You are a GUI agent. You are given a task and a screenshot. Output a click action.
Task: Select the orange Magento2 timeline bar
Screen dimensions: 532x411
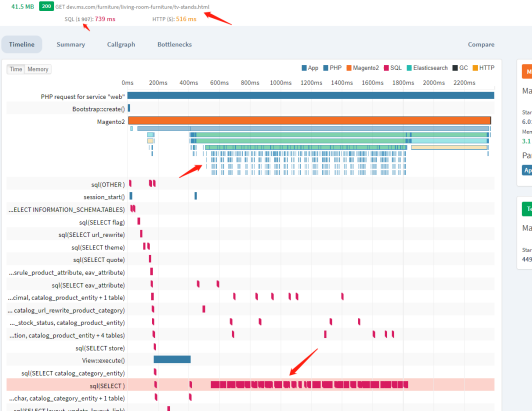pyautogui.click(x=309, y=120)
